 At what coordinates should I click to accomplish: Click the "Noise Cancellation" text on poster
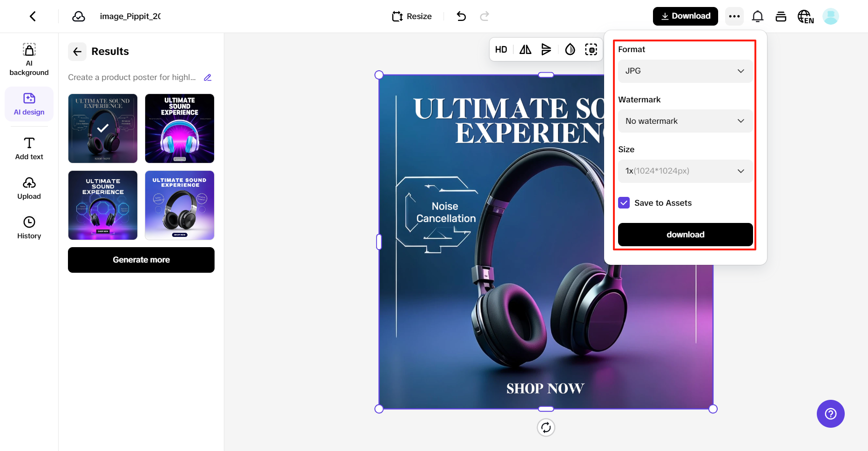tap(446, 212)
